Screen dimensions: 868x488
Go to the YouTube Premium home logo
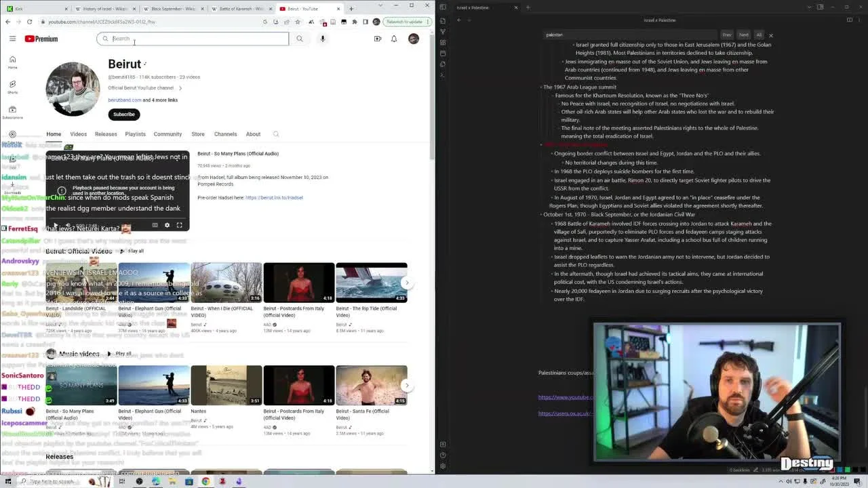[x=41, y=39]
